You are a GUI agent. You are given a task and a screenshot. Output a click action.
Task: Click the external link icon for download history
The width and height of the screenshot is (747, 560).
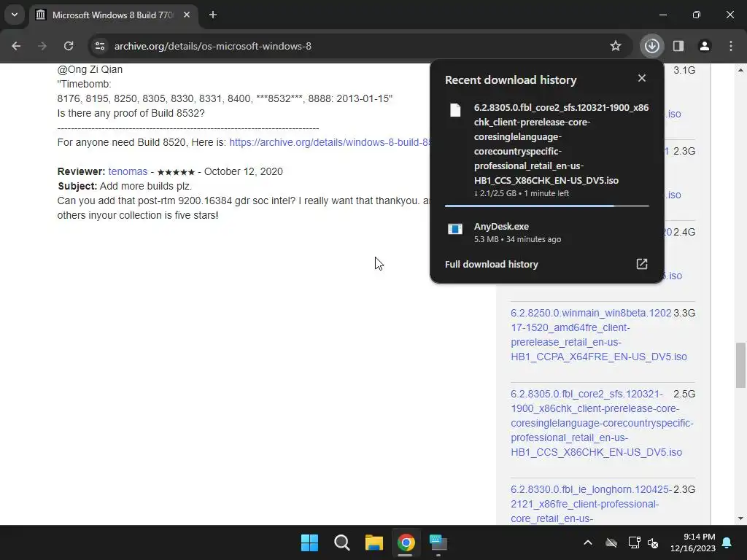[642, 264]
